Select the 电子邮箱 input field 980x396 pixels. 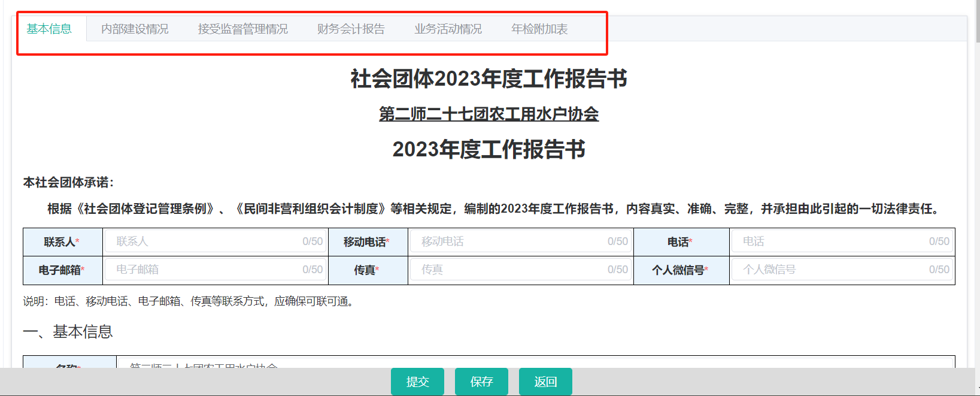pos(207,270)
